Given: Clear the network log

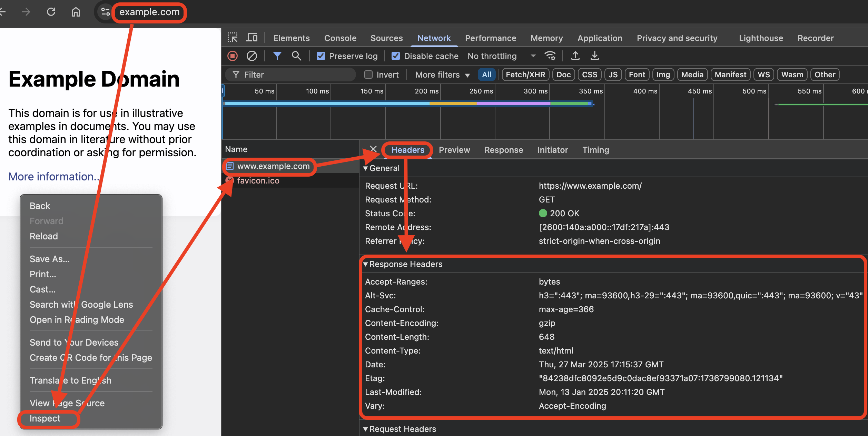Looking at the screenshot, I should click(x=252, y=56).
